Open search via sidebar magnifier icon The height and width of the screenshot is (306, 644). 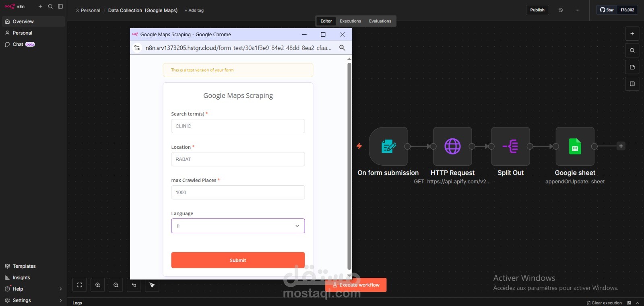(x=50, y=6)
